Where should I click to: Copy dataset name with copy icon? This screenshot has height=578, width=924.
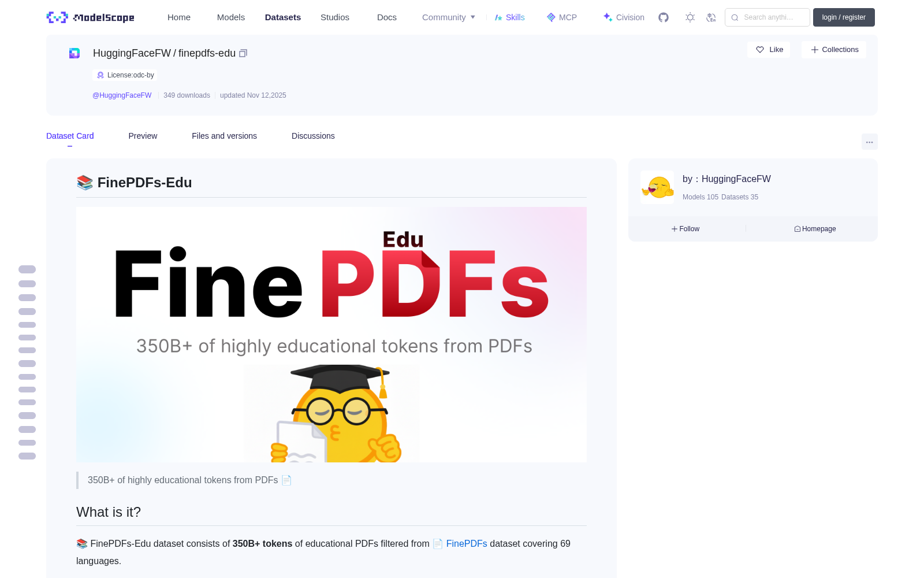[243, 53]
